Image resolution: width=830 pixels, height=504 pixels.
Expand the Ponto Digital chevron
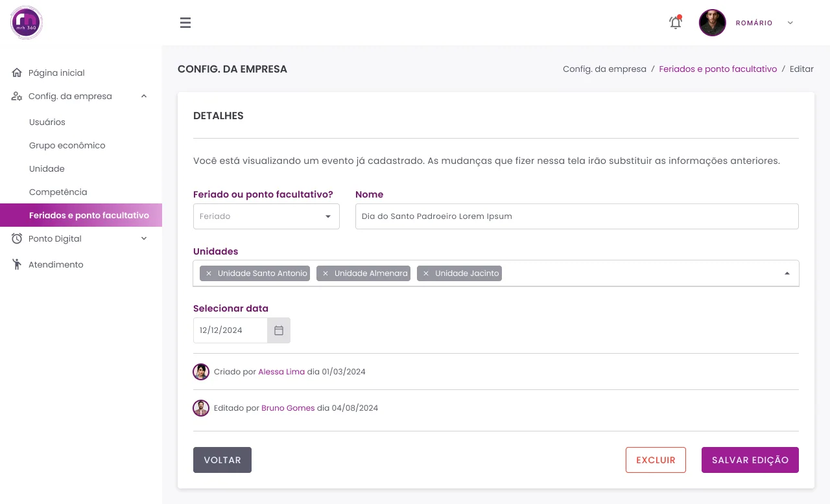[144, 238]
